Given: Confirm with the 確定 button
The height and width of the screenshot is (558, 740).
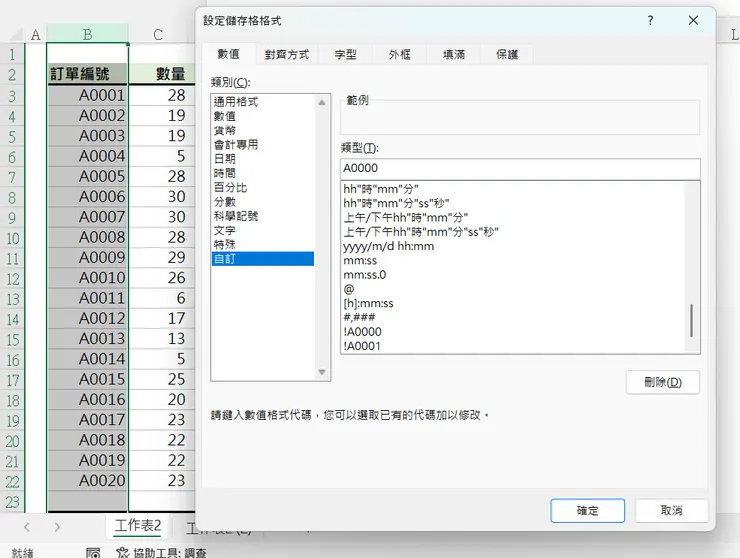Looking at the screenshot, I should (588, 510).
